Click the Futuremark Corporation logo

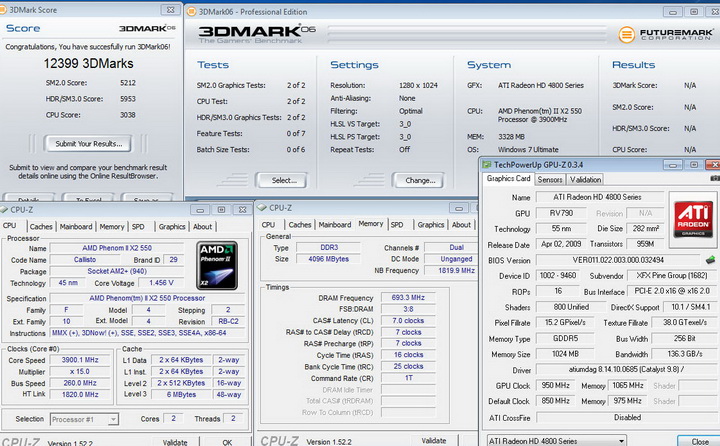click(666, 34)
